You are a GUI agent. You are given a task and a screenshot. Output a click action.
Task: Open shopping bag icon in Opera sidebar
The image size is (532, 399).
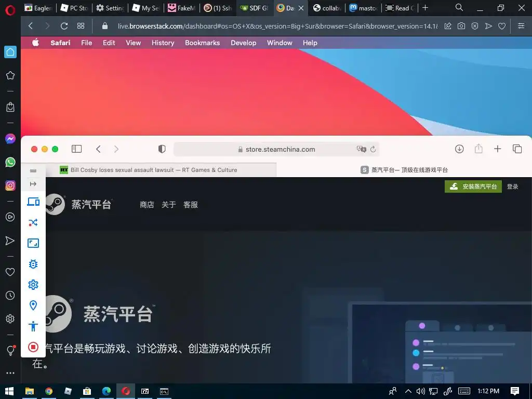coord(10,107)
